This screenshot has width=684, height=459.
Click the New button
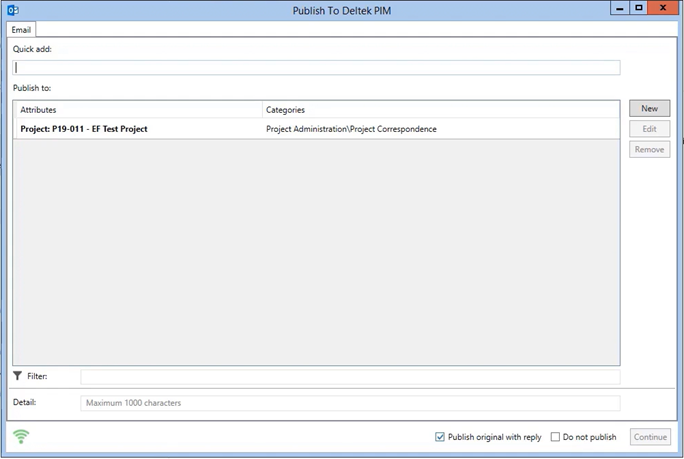click(649, 108)
